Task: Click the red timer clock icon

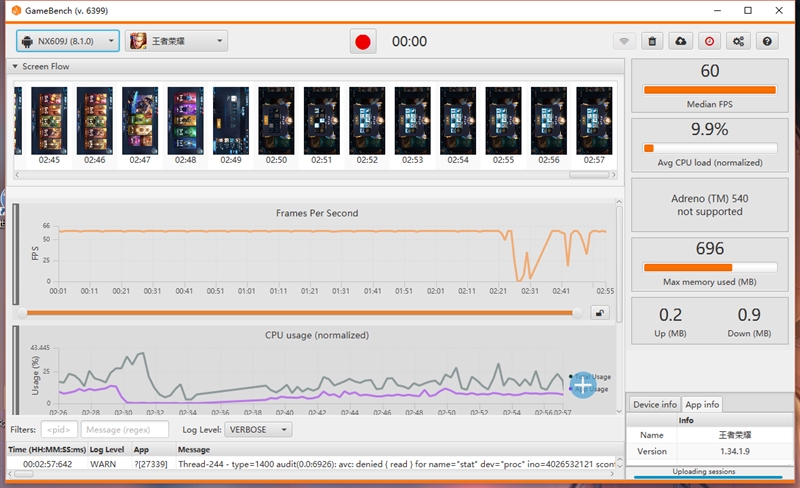Action: coord(710,41)
